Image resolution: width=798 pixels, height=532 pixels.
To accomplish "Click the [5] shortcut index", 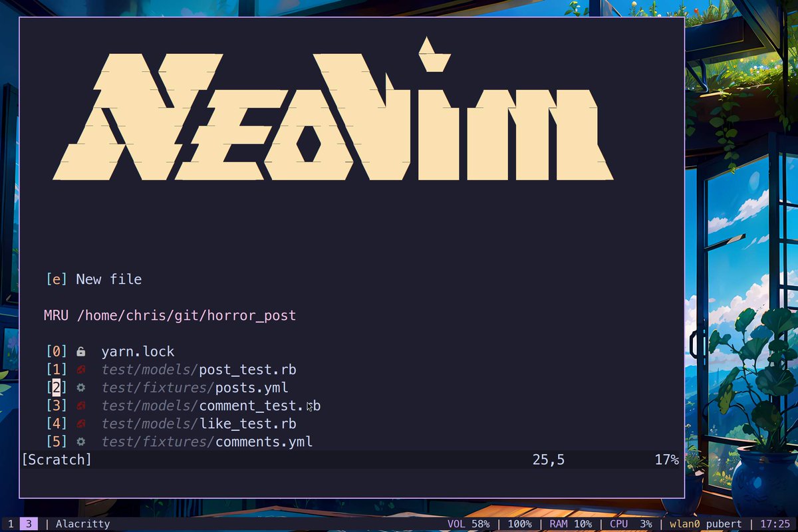I will coord(57,442).
